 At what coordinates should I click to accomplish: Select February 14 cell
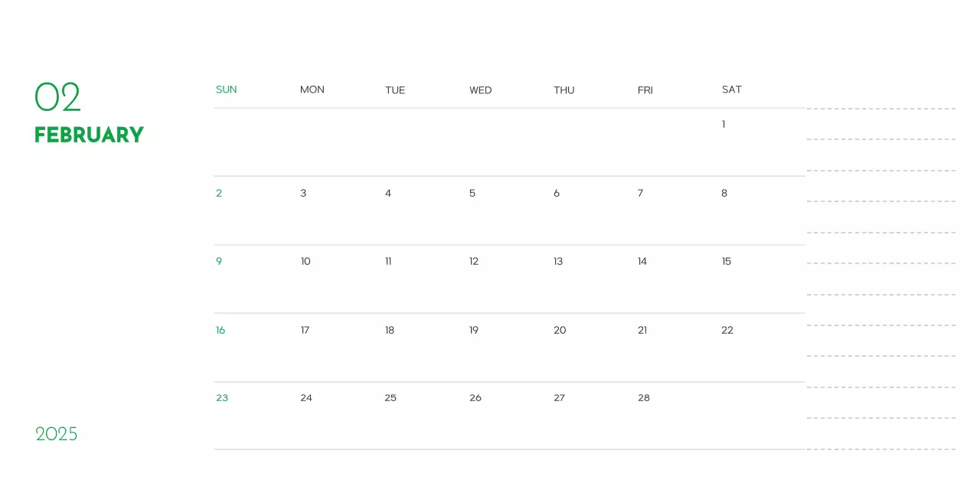click(x=642, y=262)
